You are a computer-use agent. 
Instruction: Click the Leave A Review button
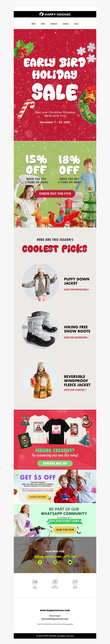point(38,497)
